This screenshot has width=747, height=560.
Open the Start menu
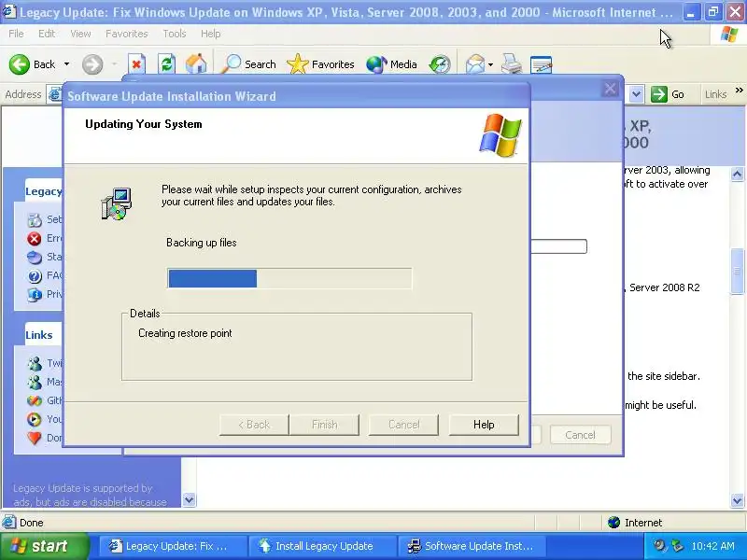pos(45,546)
